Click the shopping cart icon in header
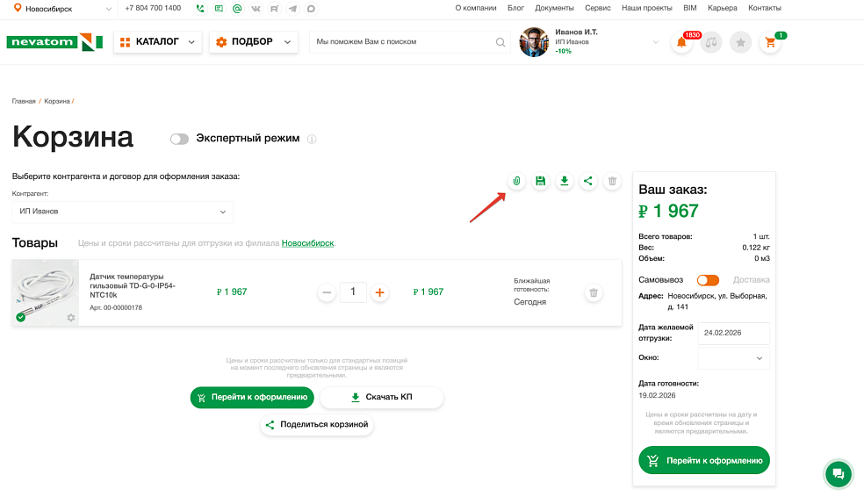Image resolution: width=864 pixels, height=504 pixels. tap(771, 42)
